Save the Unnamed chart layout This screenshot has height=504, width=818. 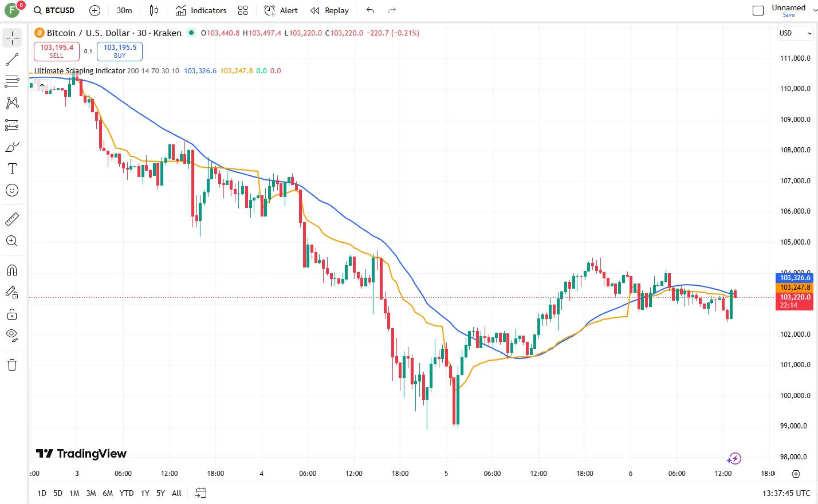(788, 14)
